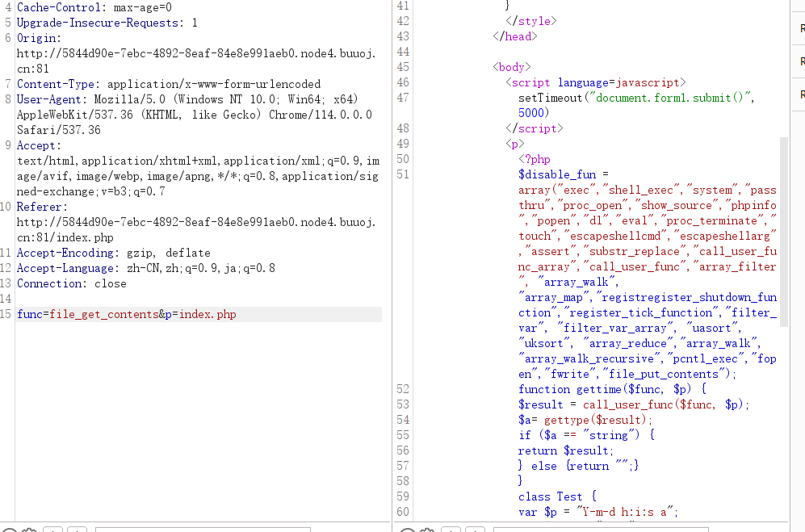The height and width of the screenshot is (532, 805).
Task: Open the request panel help icon
Action: pos(9,530)
